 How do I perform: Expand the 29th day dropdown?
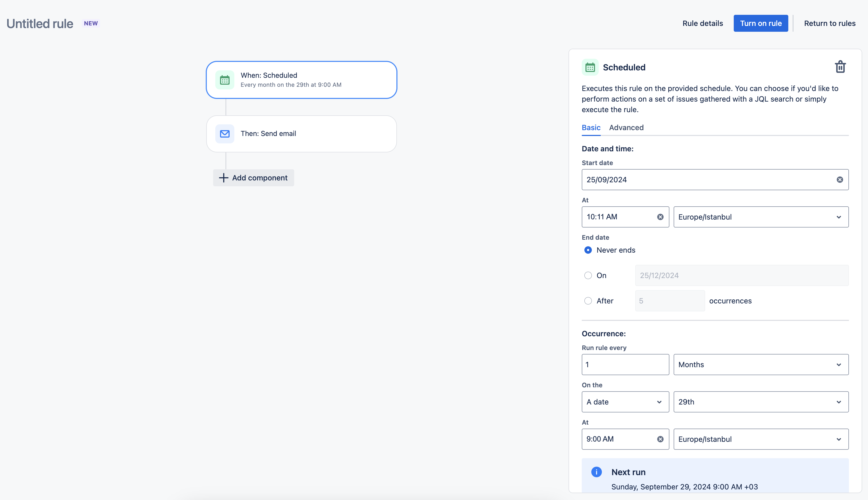pos(761,402)
